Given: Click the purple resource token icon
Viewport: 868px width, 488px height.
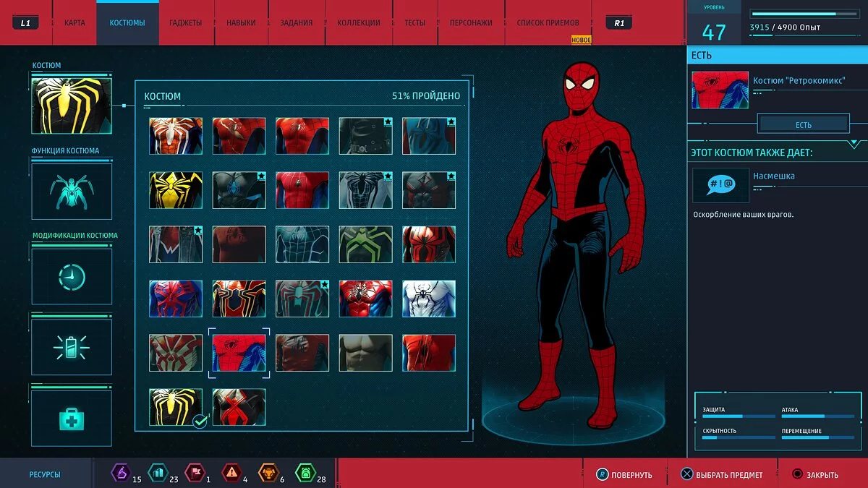Looking at the screenshot, I should [119, 474].
